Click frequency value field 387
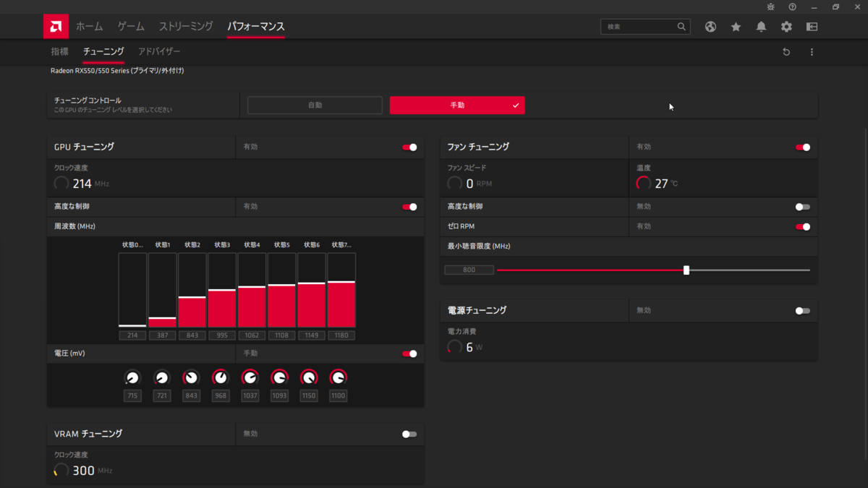The image size is (868, 488). 162,335
